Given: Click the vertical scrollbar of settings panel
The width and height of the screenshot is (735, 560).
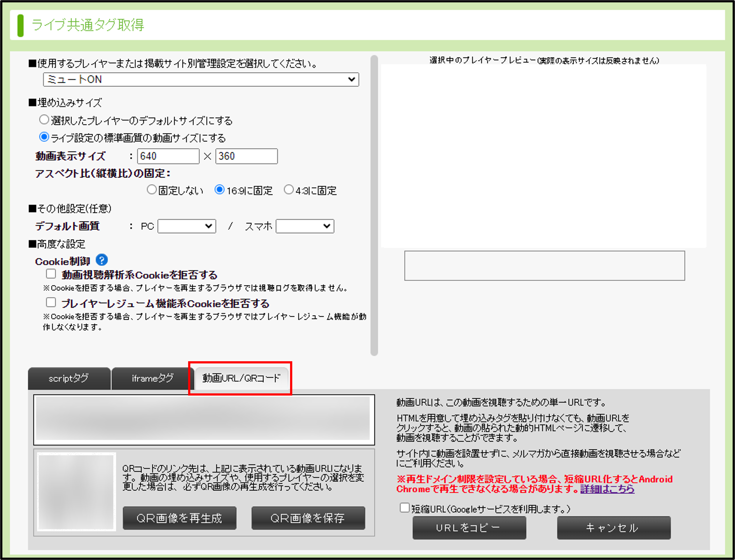Looking at the screenshot, I should coord(374,205).
